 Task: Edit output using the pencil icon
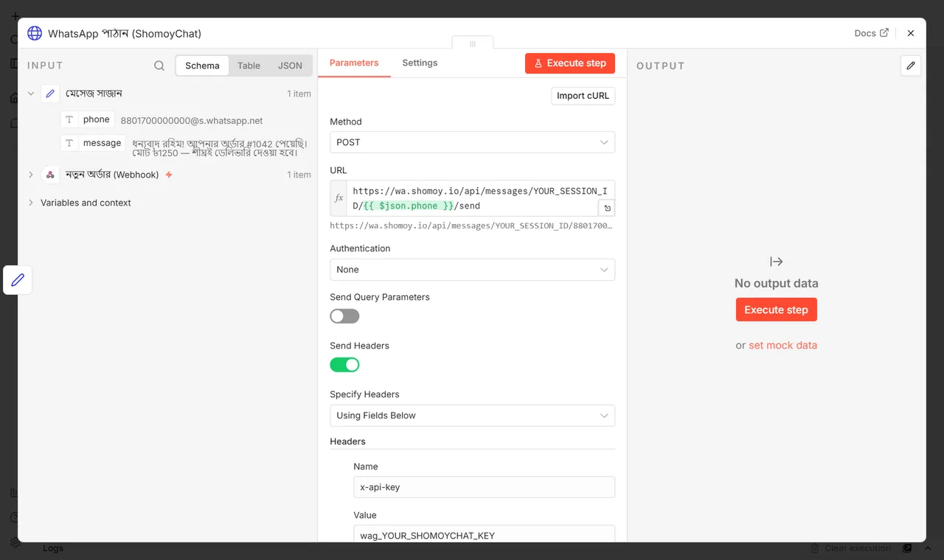coord(911,66)
